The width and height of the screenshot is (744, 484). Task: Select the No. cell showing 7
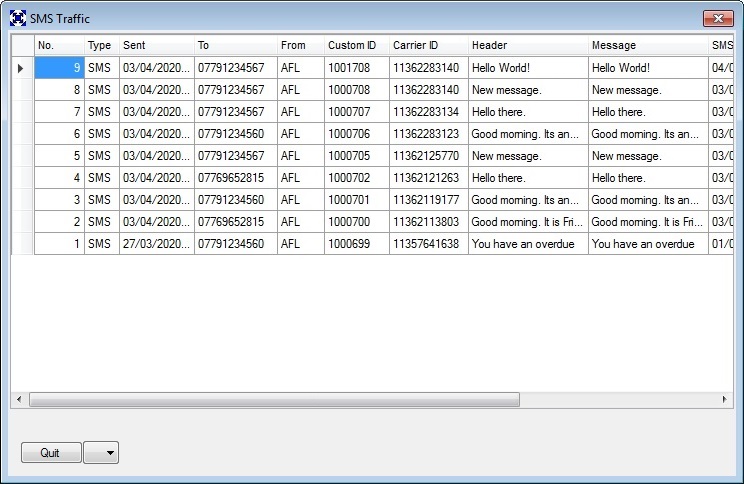point(59,112)
